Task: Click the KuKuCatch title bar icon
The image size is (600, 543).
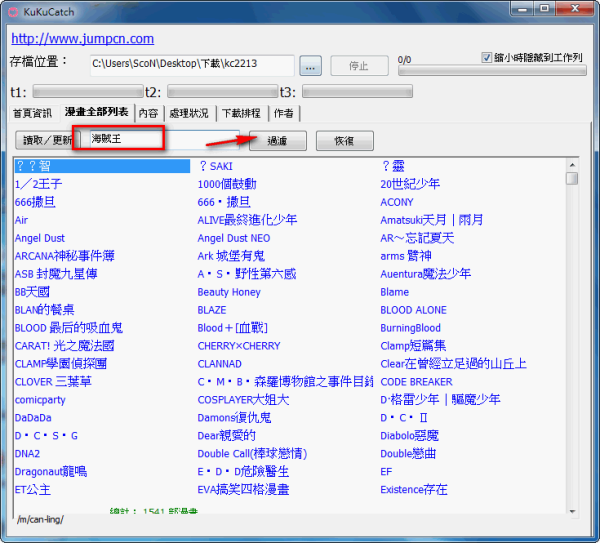Action: (13, 12)
